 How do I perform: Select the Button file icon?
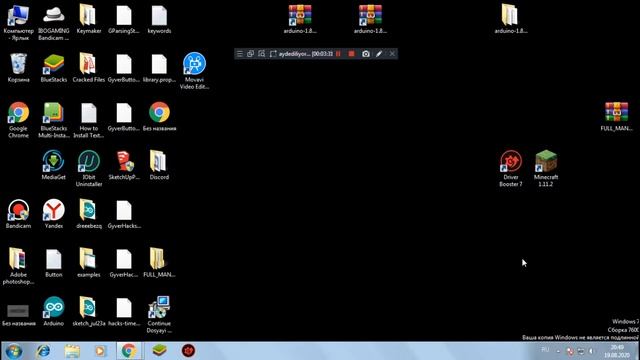(53, 263)
